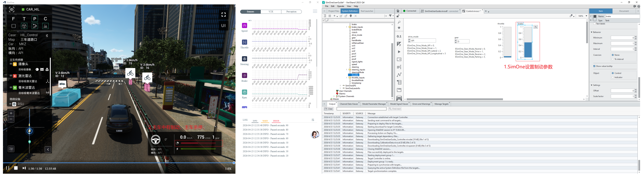Image resolution: width=644 pixels, height=174 pixels.
Task: Click the Steering chart icon
Action: coord(244,59)
